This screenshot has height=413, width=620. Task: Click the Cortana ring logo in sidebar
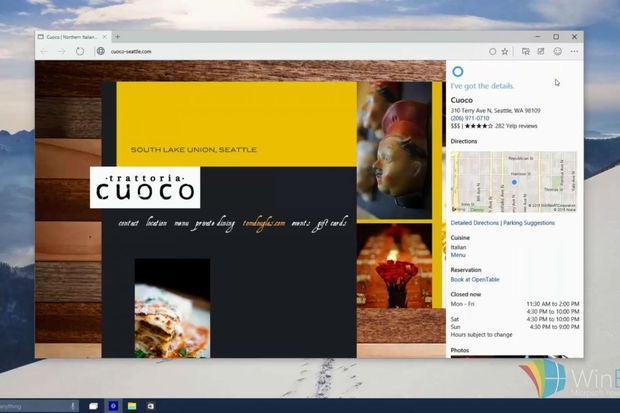[x=457, y=72]
